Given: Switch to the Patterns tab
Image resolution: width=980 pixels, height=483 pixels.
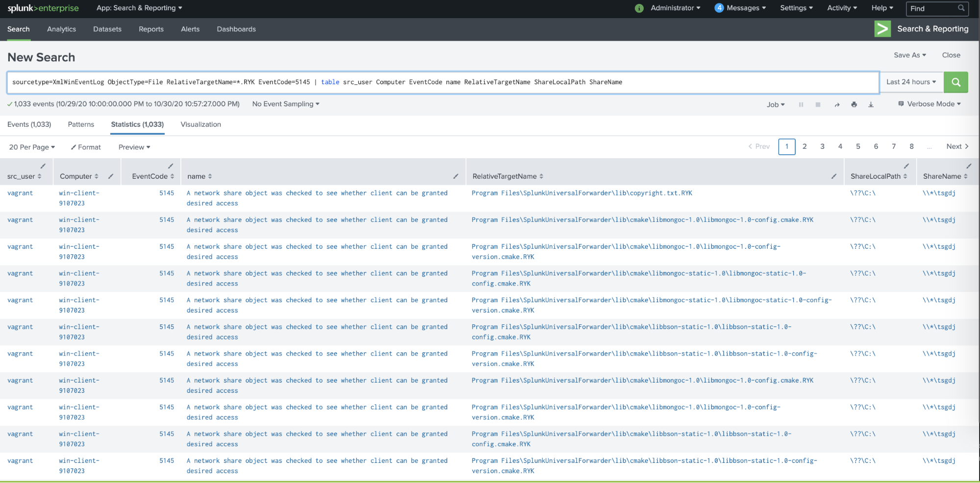Looking at the screenshot, I should (x=81, y=124).
